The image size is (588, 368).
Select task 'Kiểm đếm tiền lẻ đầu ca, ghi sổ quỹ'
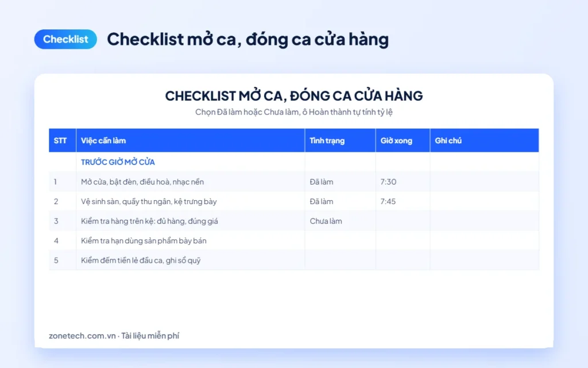click(141, 260)
